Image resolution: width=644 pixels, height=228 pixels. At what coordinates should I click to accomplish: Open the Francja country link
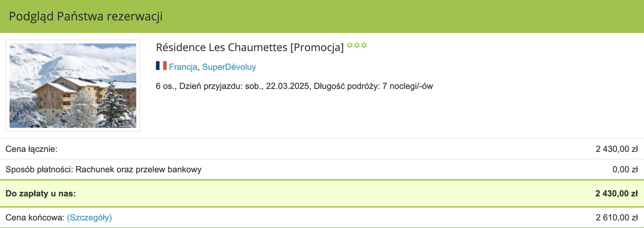pos(183,67)
